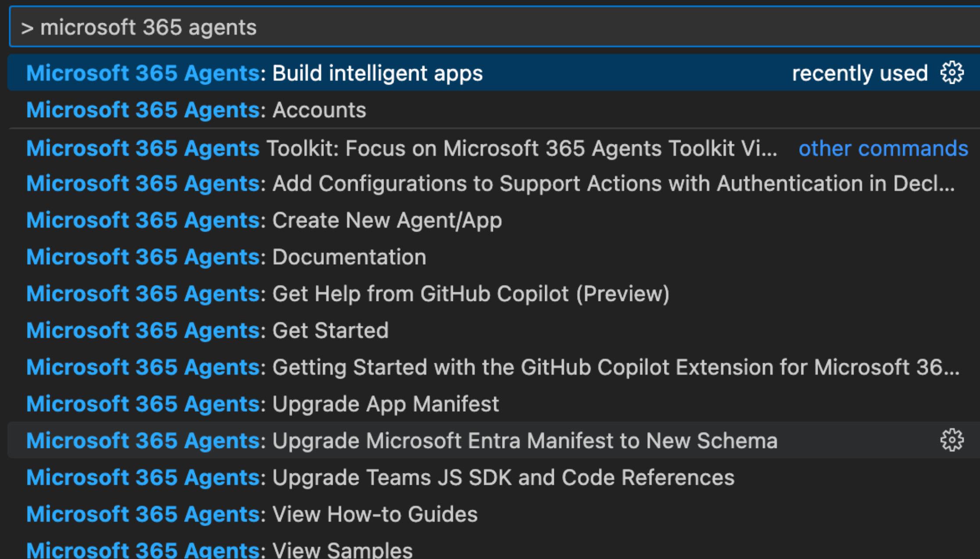
Task: Click the 'other commands' group label
Action: click(x=883, y=149)
